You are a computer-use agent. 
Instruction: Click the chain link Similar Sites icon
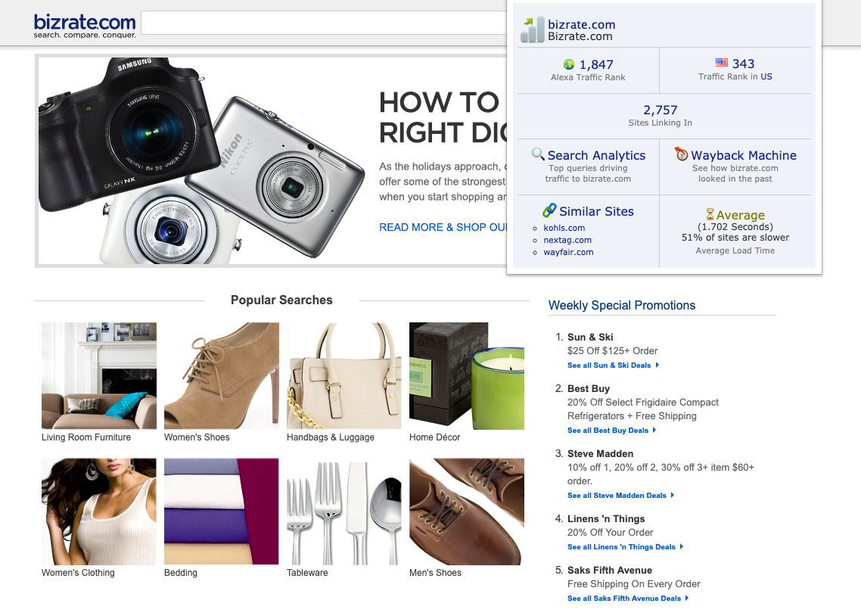pyautogui.click(x=549, y=210)
